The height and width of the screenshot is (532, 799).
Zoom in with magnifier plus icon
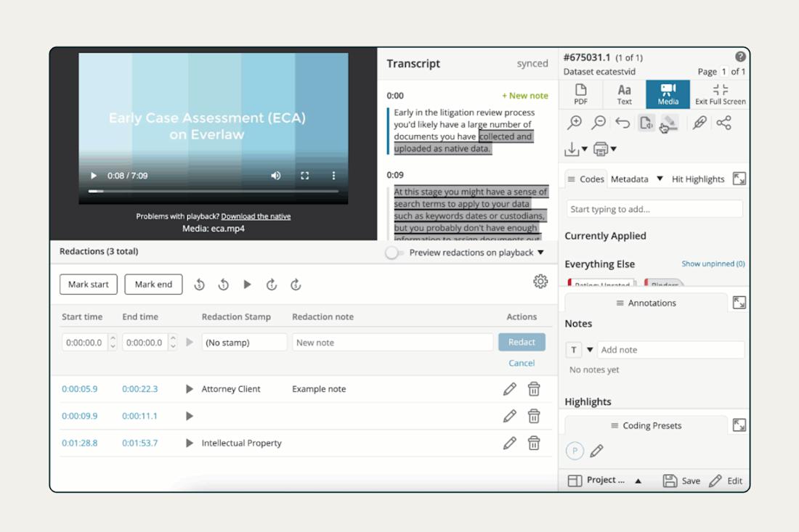click(x=575, y=123)
